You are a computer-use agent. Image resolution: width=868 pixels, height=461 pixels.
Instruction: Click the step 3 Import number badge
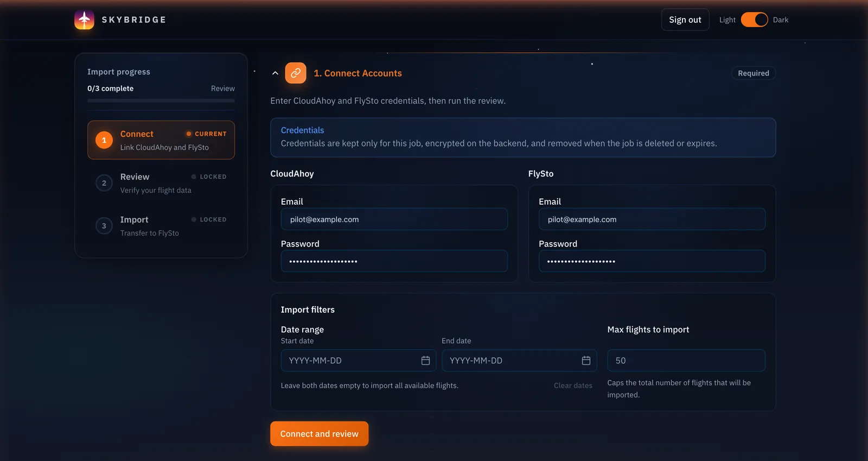[x=104, y=226]
